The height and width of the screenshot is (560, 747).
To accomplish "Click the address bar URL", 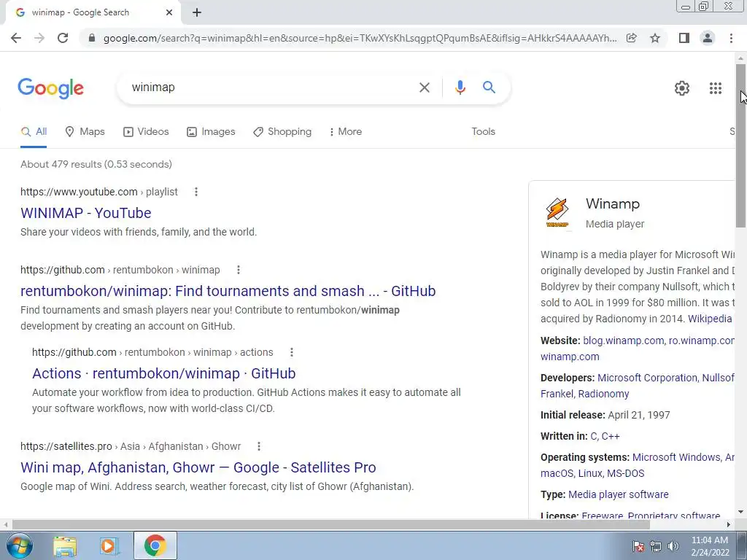I will coord(360,38).
